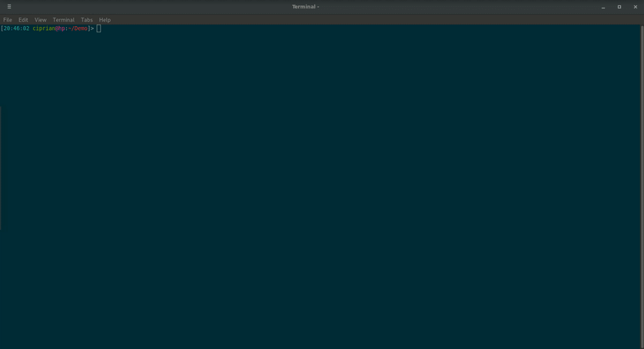The image size is (644, 349).
Task: Open the Edit menu
Action: click(x=23, y=20)
